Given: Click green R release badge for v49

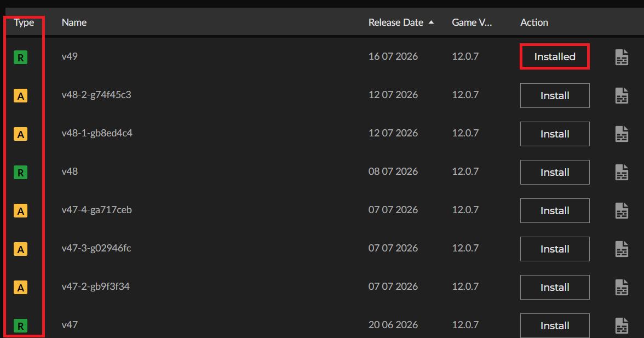Looking at the screenshot, I should point(21,57).
